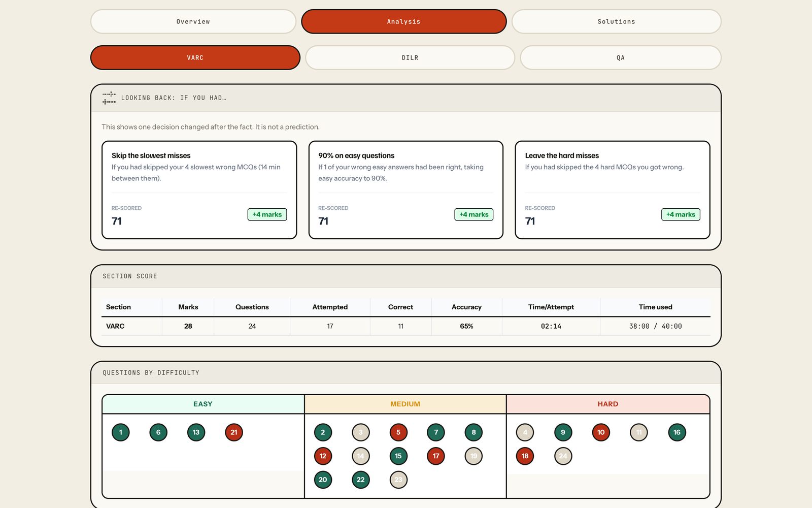Viewport: 812px width, 508px height.
Task: Open unattempted hard question 24 bubble
Action: coord(563,456)
